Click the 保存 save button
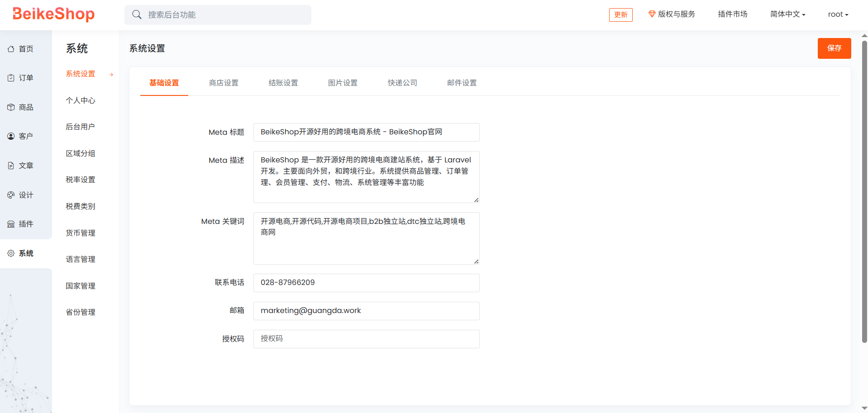 (x=834, y=48)
